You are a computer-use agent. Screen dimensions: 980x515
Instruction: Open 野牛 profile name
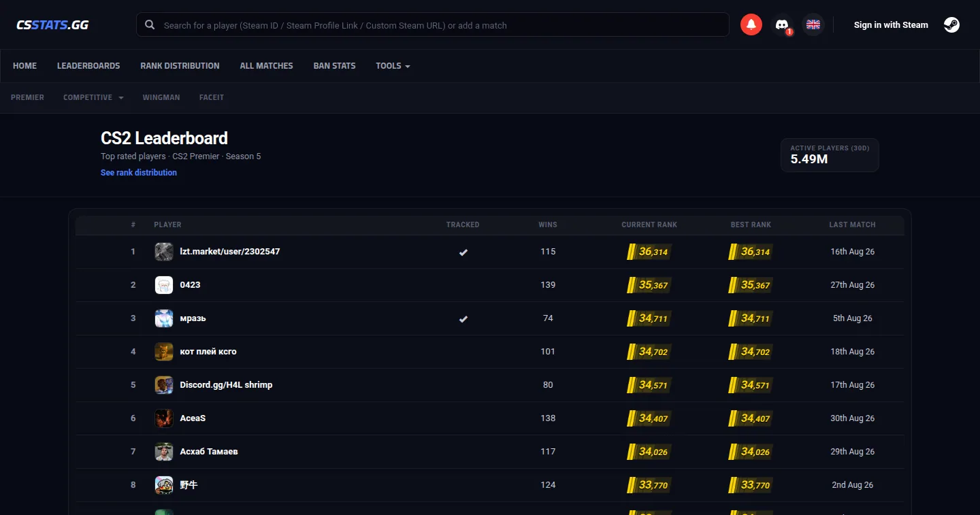coord(189,485)
